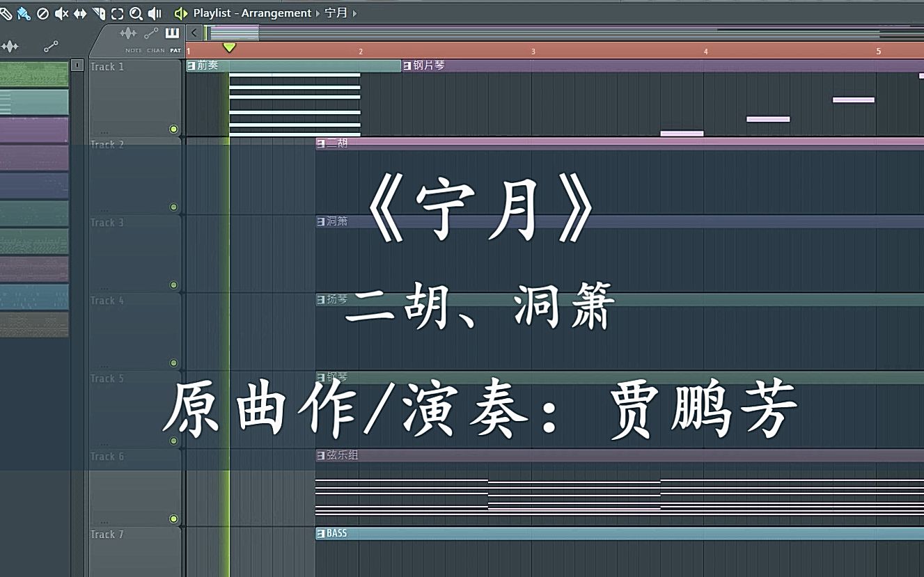Screen dimensions: 924x577
Task: Select the Mute tool
Action: pyautogui.click(x=61, y=13)
